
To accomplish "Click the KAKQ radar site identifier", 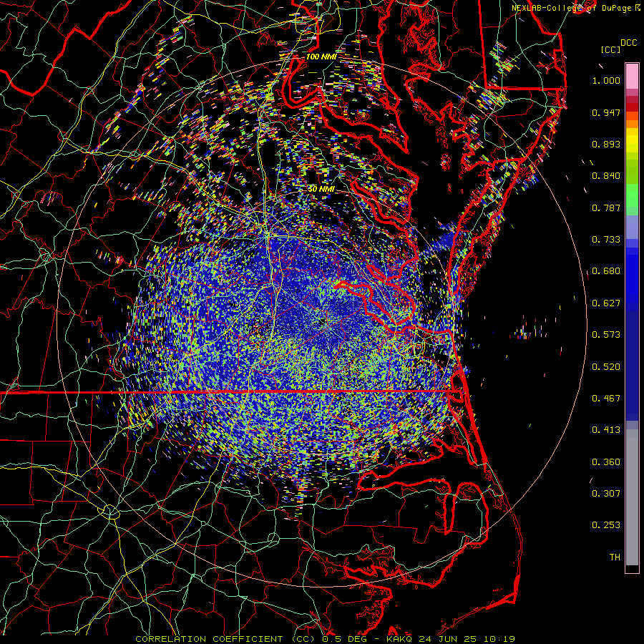I will tap(401, 639).
